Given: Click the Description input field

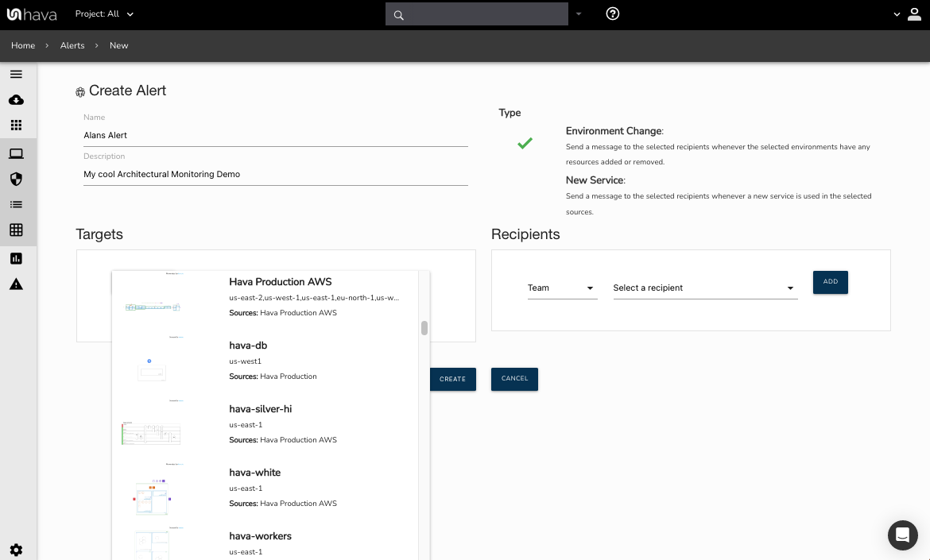Looking at the screenshot, I should [276, 175].
